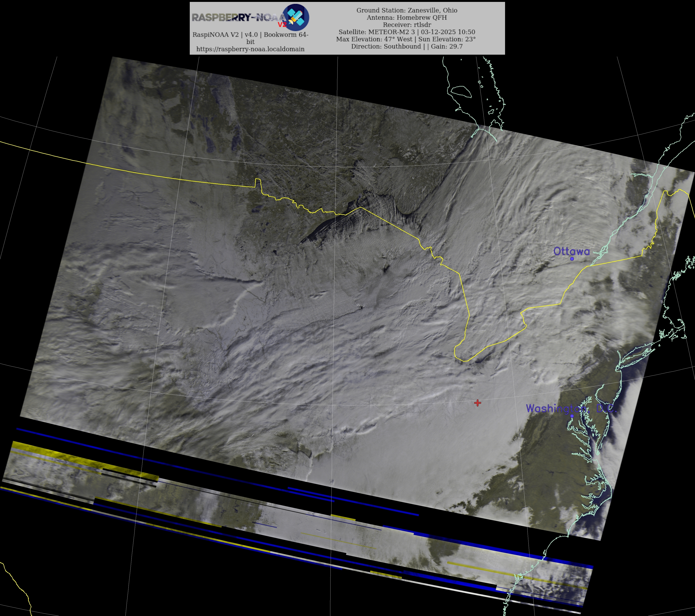695x616 pixels.
Task: Click the Max Elevation: 47° West text
Action: click(x=374, y=39)
